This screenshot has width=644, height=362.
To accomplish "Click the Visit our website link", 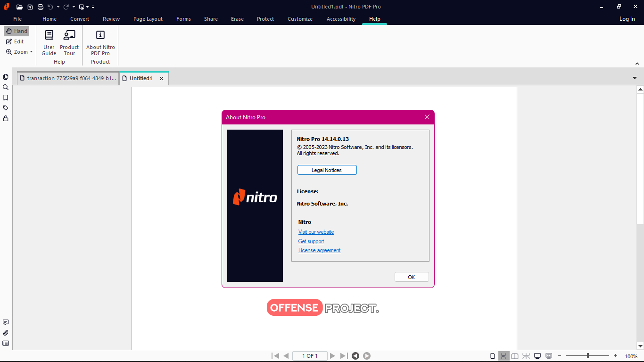I will (316, 232).
